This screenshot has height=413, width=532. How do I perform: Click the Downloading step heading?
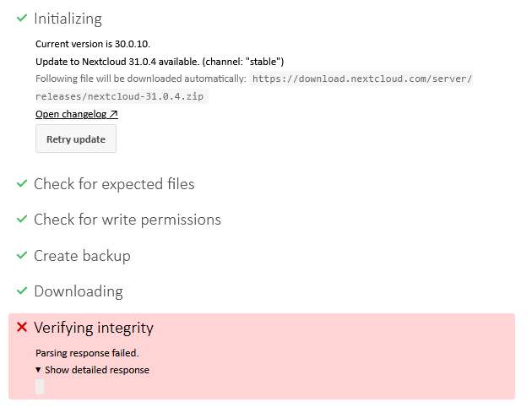pos(78,291)
